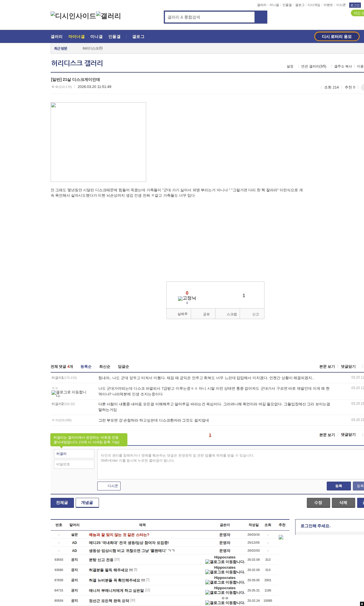Click 본문 보기 above the comment list
Image resolution: width=364 pixels, height=606 pixels.
click(x=327, y=367)
